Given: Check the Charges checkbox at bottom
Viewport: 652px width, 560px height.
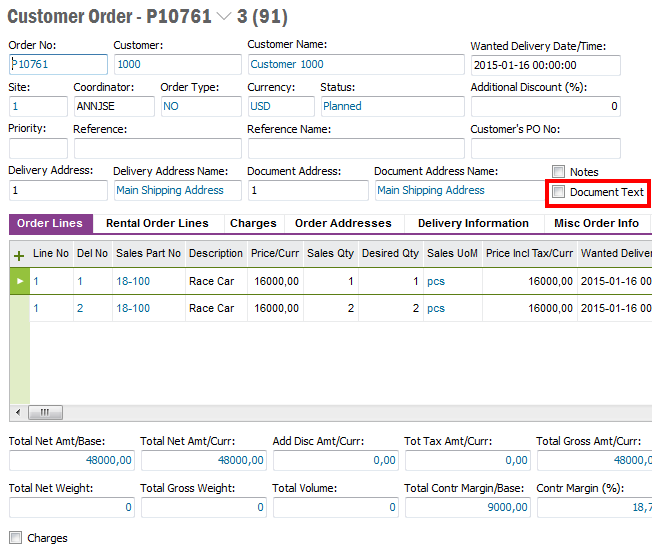Looking at the screenshot, I should click(15, 538).
